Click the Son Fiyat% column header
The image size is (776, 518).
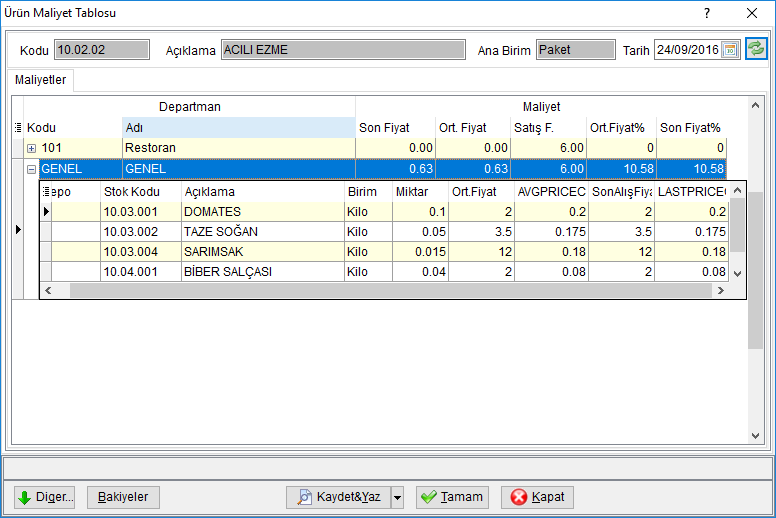click(x=691, y=128)
